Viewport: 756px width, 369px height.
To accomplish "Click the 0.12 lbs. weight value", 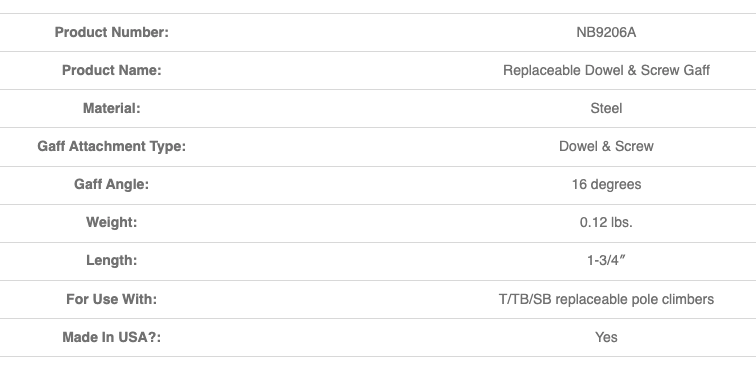I will click(x=606, y=222).
